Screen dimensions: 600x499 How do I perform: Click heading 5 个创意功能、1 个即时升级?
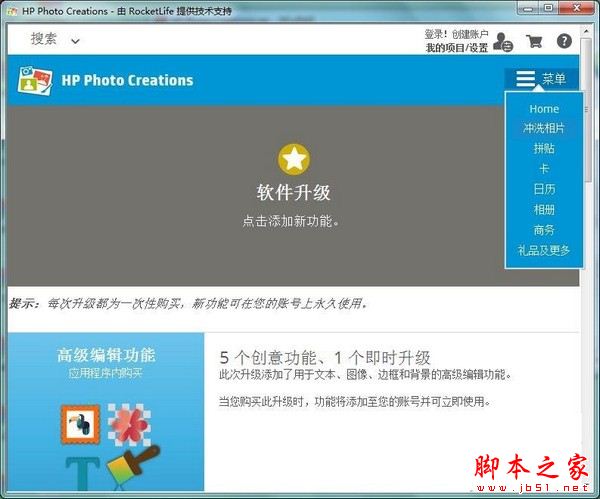325,358
